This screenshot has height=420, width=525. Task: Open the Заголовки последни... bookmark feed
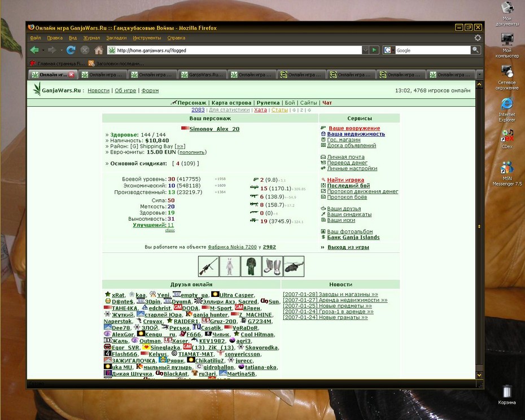pos(116,63)
